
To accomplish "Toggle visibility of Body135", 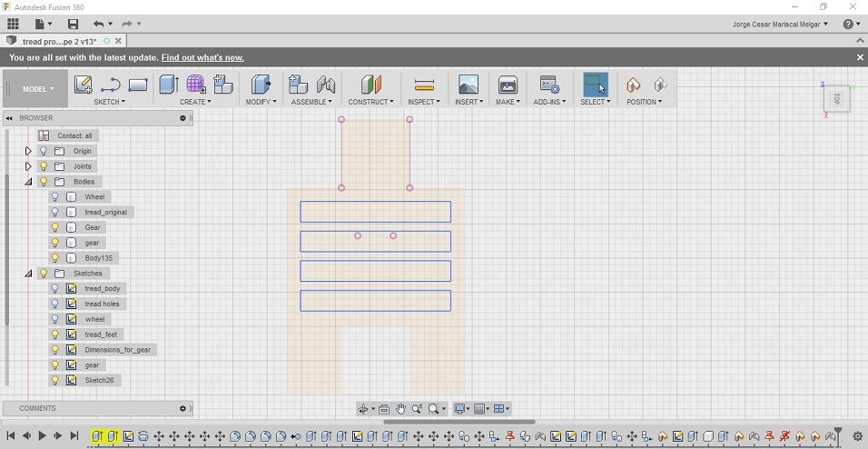I will tap(54, 258).
